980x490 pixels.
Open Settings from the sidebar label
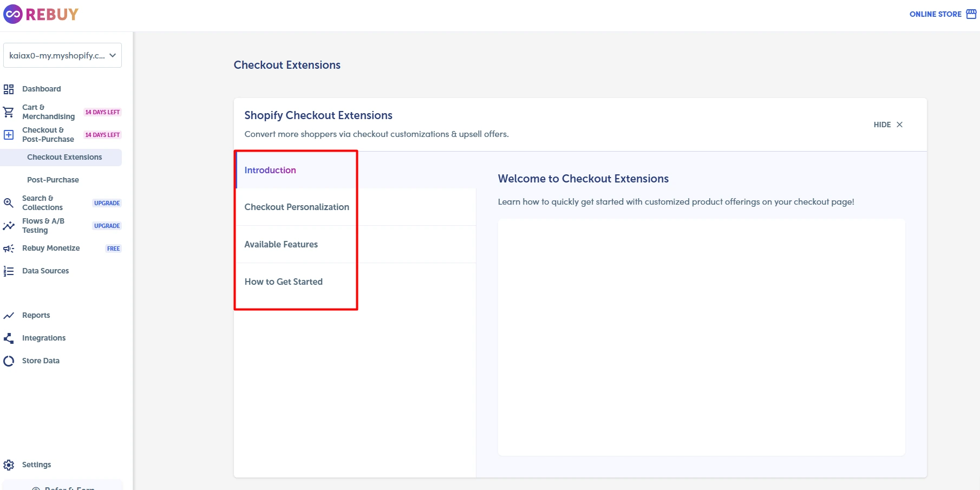coord(36,465)
